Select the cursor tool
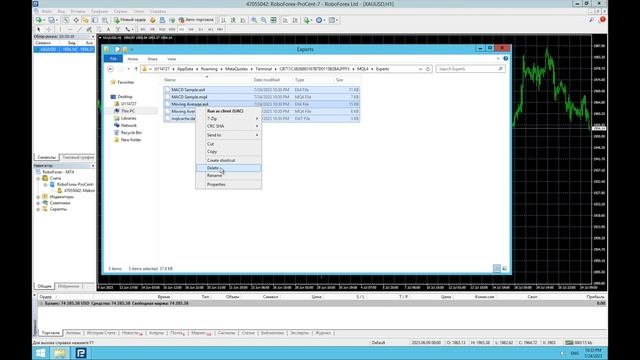 [38, 29]
